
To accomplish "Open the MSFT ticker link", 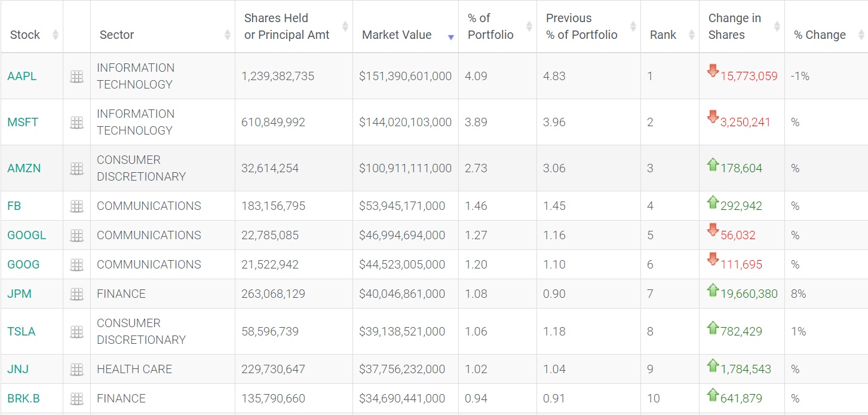I will click(x=23, y=123).
